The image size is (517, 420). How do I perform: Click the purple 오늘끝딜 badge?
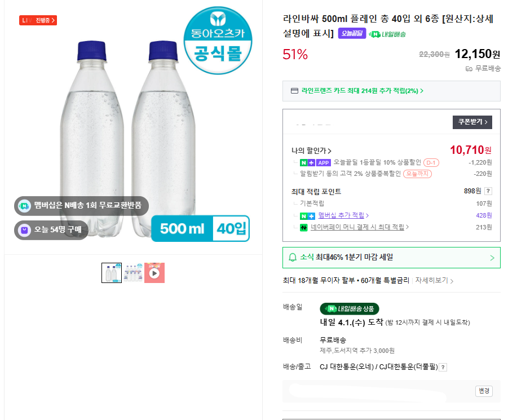352,33
